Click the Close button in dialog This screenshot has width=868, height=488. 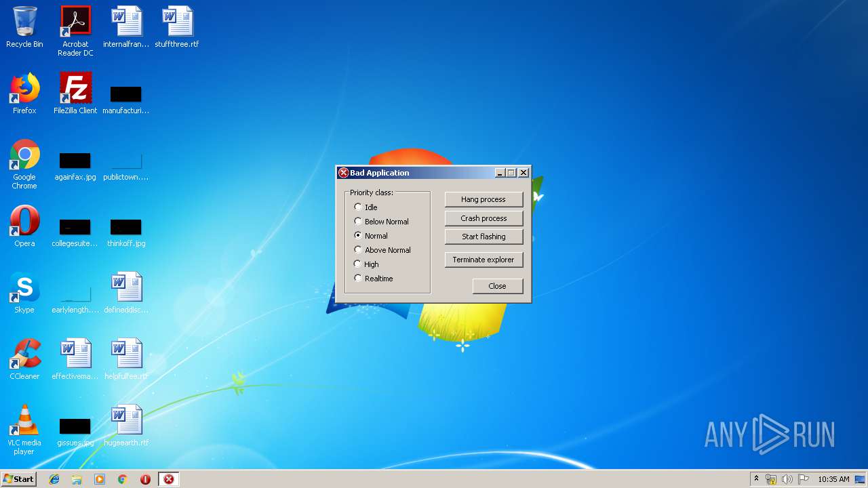coord(498,286)
